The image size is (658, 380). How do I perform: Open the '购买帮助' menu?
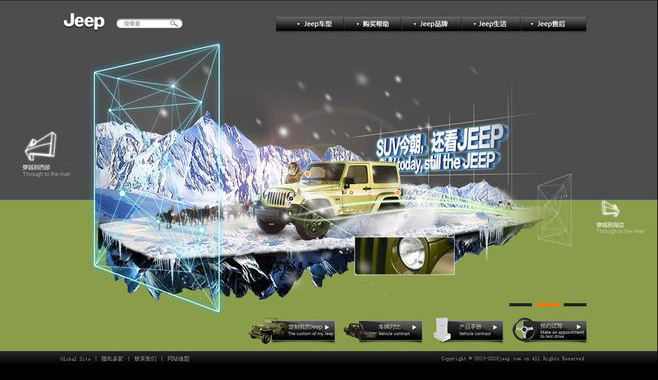tap(373, 24)
